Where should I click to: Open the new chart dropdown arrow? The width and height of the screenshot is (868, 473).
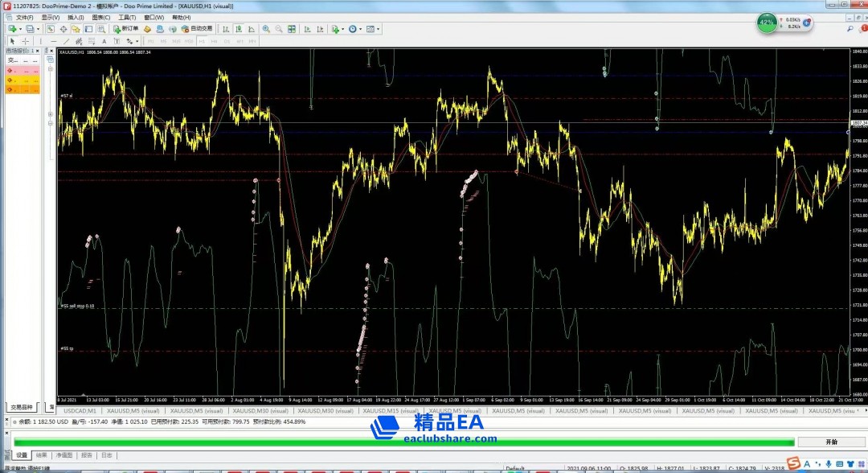[x=23, y=29]
